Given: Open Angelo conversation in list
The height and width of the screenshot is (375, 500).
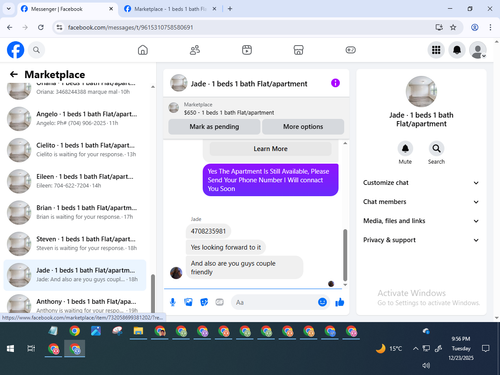Looking at the screenshot, I should [75, 119].
